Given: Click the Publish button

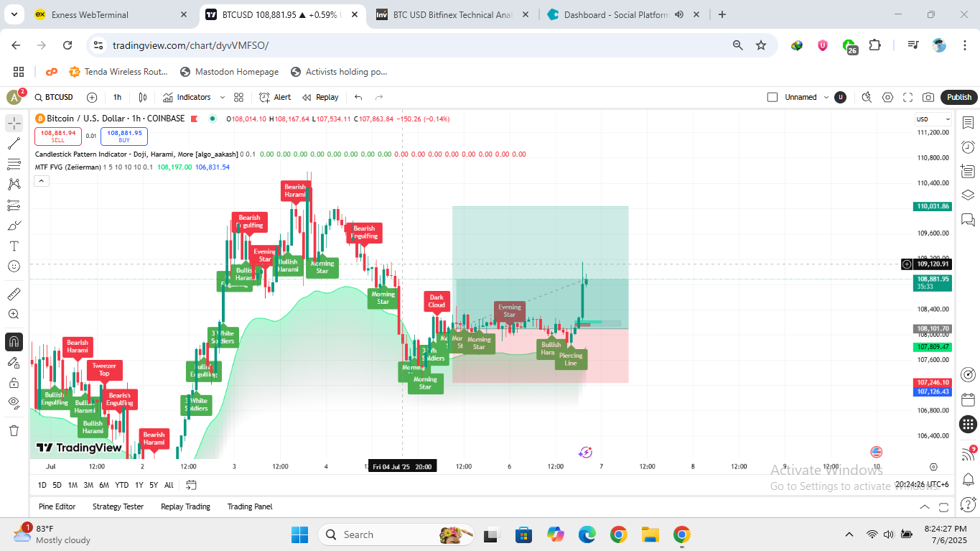Looking at the screenshot, I should (x=958, y=97).
